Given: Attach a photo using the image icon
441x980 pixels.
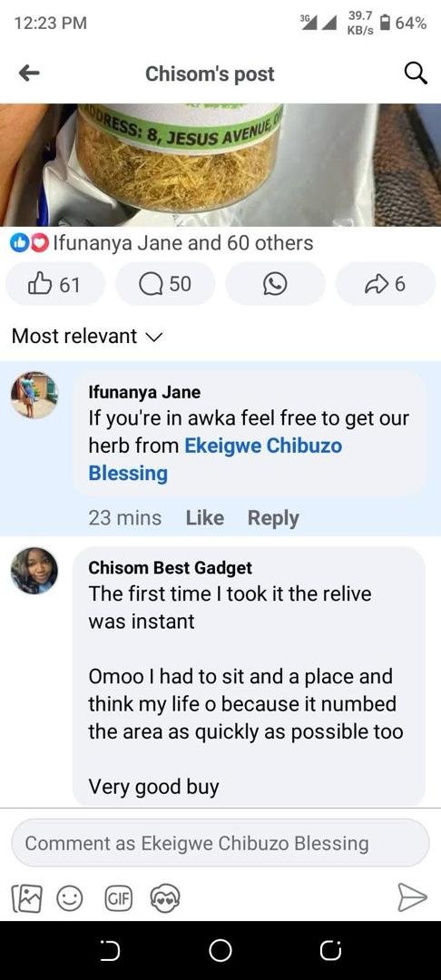Looking at the screenshot, I should pos(26,898).
